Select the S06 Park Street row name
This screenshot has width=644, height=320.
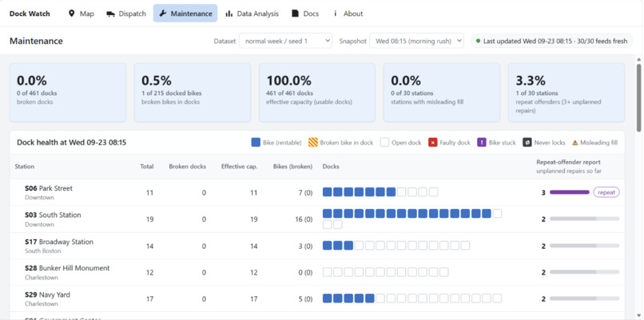49,188
